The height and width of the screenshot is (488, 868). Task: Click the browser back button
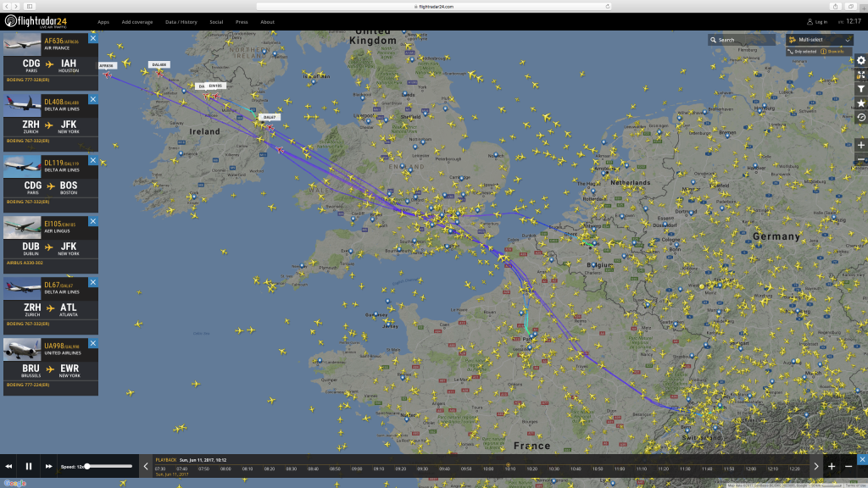coord(7,6)
